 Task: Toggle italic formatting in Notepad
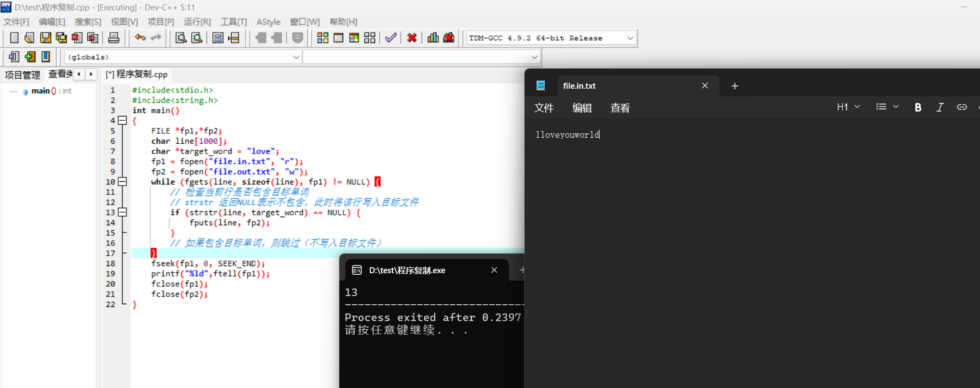point(940,107)
